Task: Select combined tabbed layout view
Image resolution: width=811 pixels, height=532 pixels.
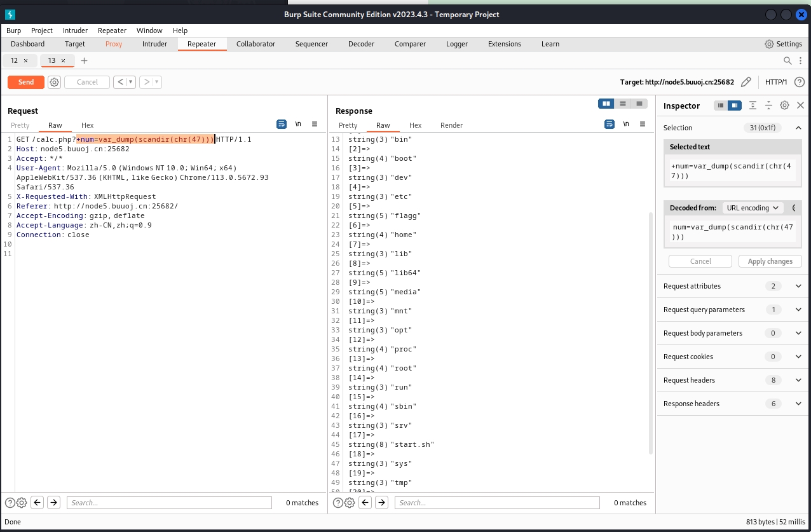Action: click(x=639, y=104)
